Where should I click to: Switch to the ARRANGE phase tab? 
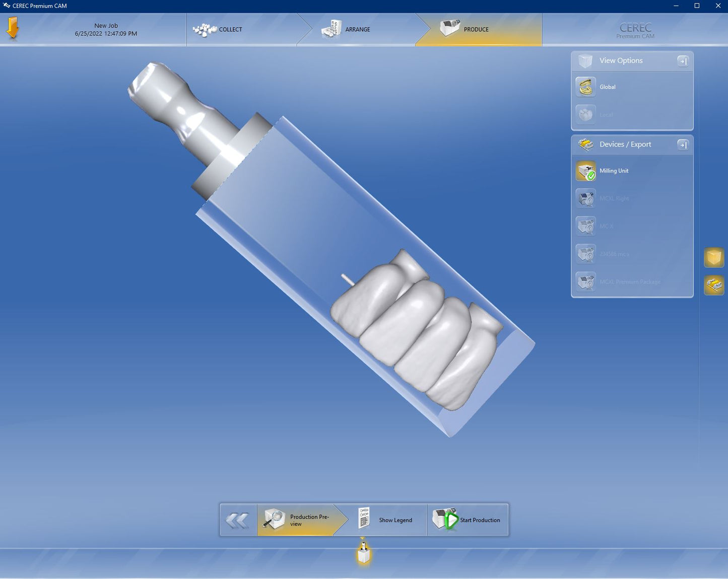(347, 30)
